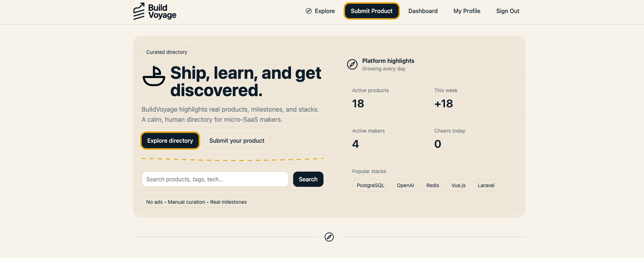Click the compass icon beside Explore
Image resolution: width=644 pixels, height=258 pixels.
(309, 11)
